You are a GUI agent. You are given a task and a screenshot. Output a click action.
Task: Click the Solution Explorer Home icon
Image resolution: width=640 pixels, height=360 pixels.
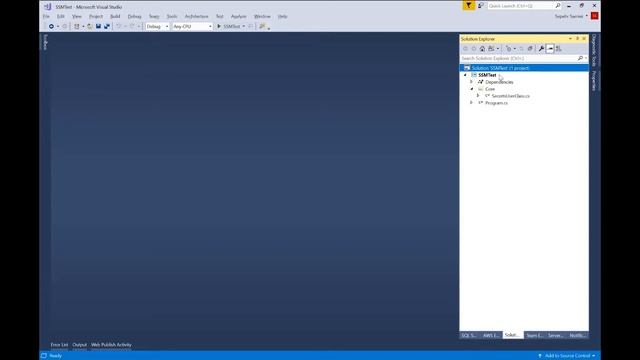click(482, 49)
